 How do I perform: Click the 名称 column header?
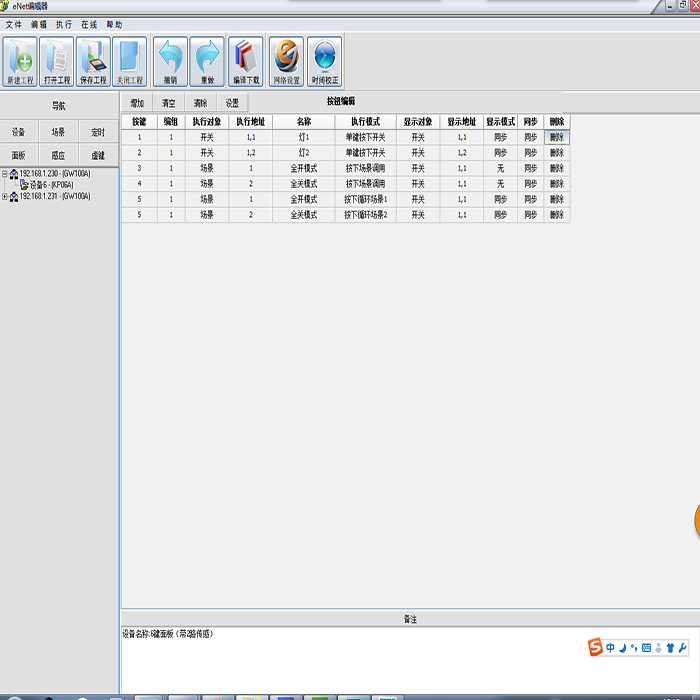pyautogui.click(x=304, y=121)
